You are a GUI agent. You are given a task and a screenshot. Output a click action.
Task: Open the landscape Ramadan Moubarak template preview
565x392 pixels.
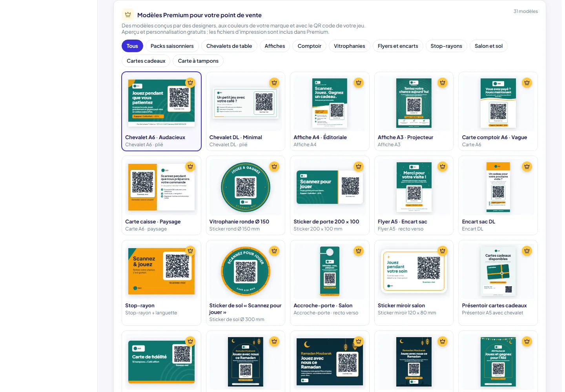(x=330, y=362)
